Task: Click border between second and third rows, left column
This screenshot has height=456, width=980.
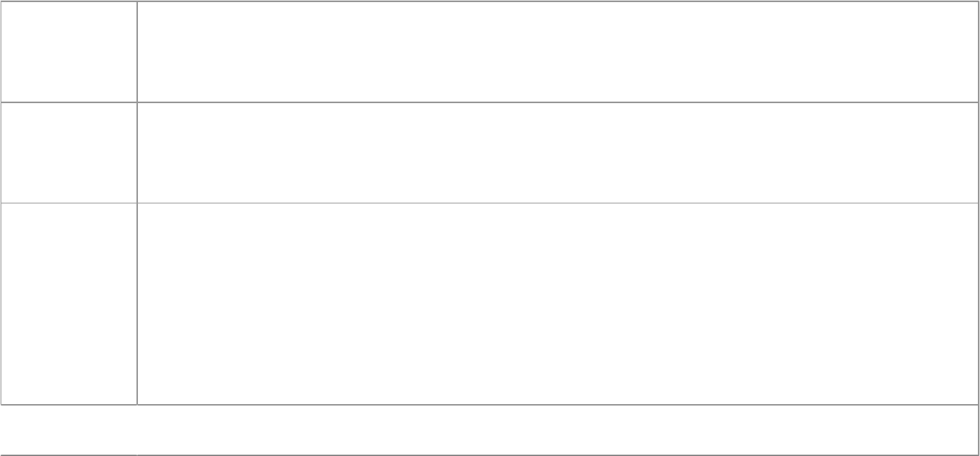Action: (x=68, y=203)
